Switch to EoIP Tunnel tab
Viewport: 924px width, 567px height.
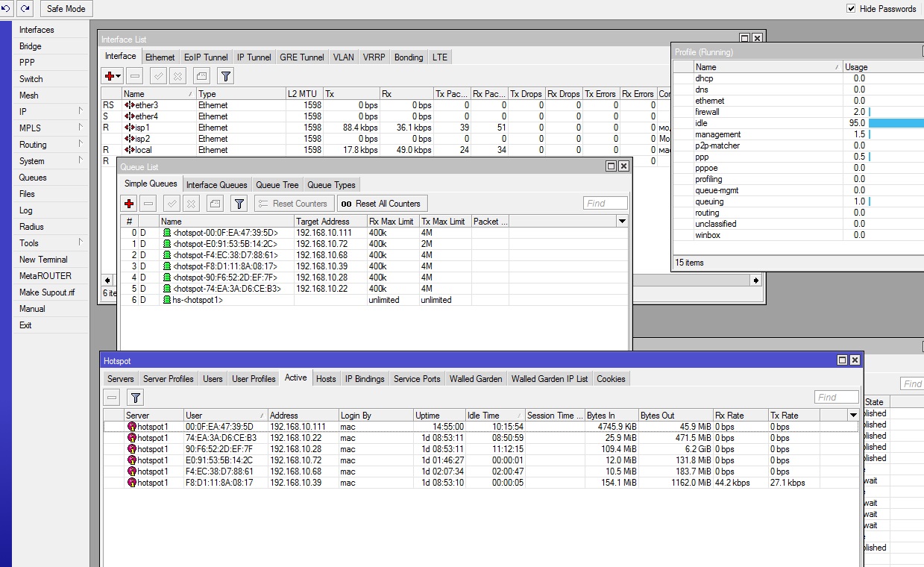click(206, 57)
